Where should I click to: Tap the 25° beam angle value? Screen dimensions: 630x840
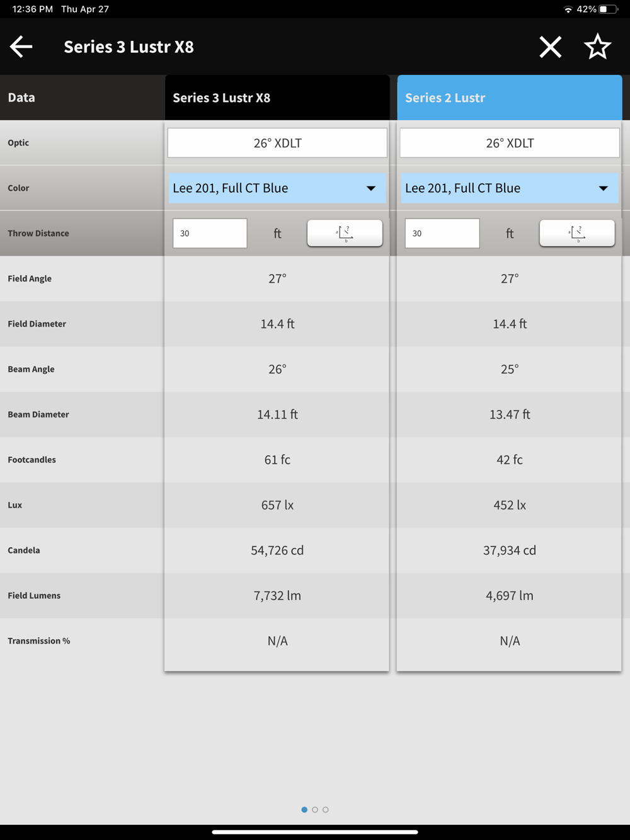point(510,369)
